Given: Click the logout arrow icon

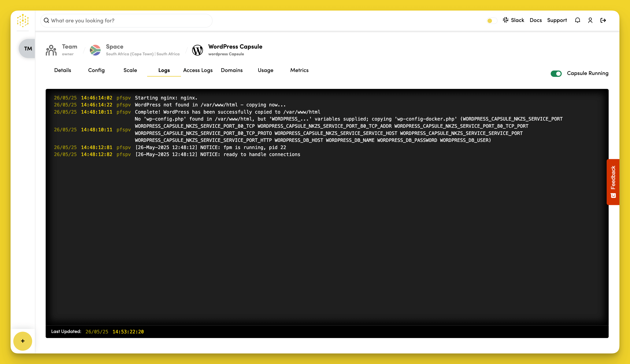Looking at the screenshot, I should 603,20.
